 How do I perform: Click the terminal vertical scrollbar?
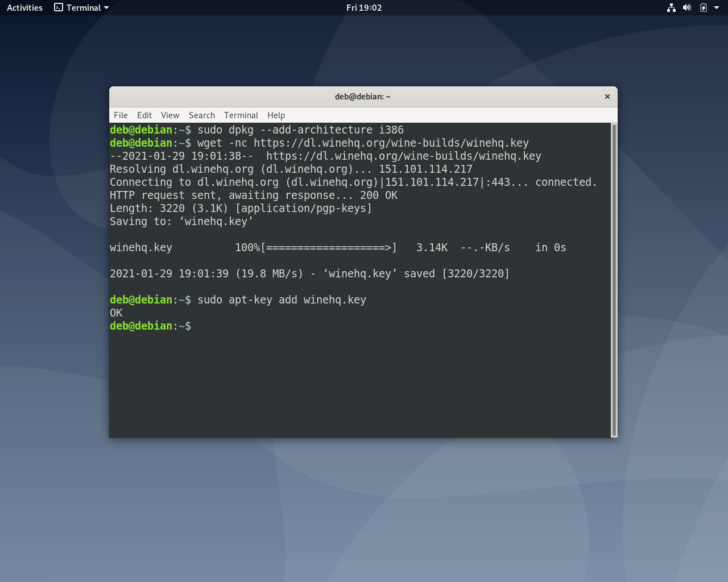(x=614, y=280)
